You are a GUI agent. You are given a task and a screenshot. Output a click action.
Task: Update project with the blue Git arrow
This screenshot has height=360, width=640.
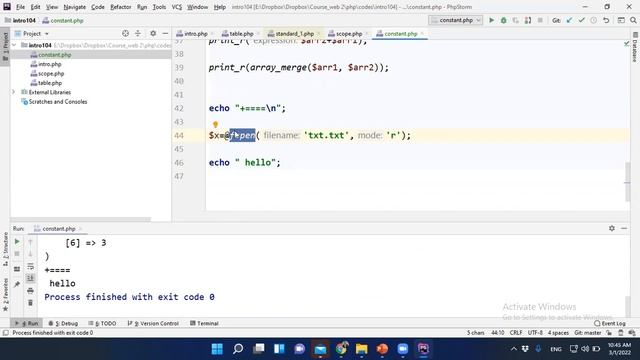coord(569,20)
